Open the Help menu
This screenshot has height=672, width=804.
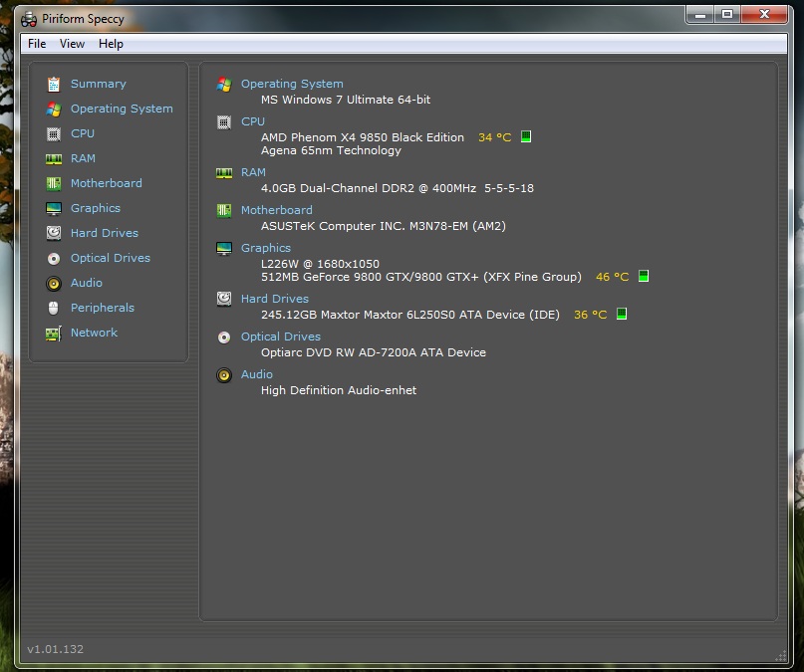coord(111,44)
